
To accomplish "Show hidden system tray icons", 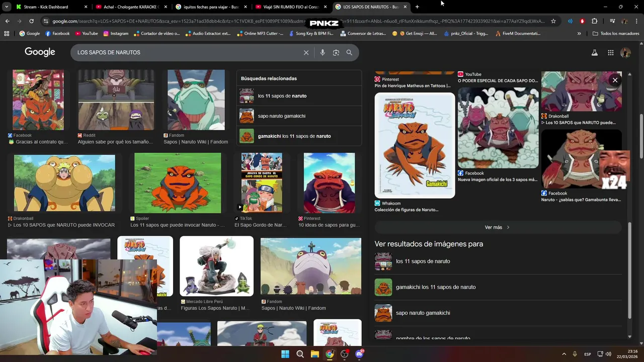I will coord(563,354).
